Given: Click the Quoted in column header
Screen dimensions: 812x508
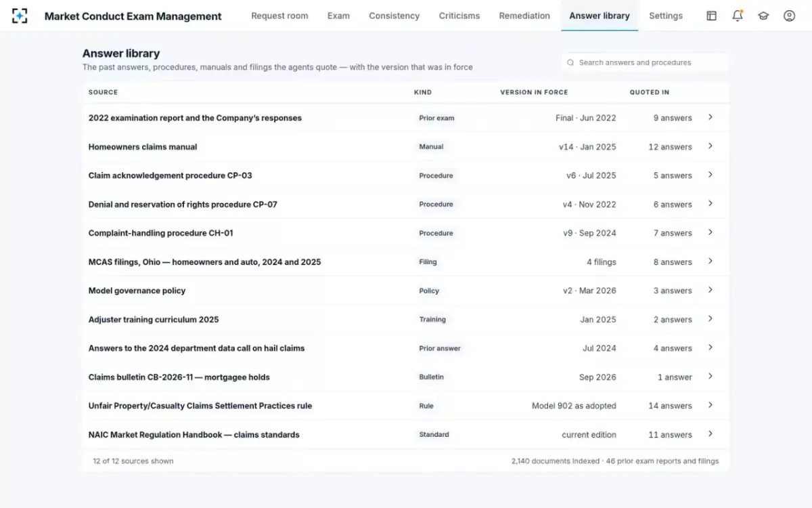Looking at the screenshot, I should point(650,92).
